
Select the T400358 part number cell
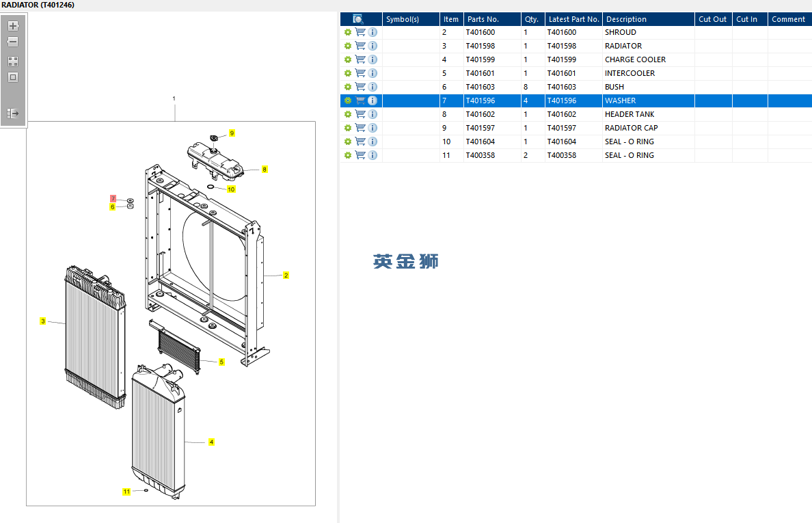492,155
